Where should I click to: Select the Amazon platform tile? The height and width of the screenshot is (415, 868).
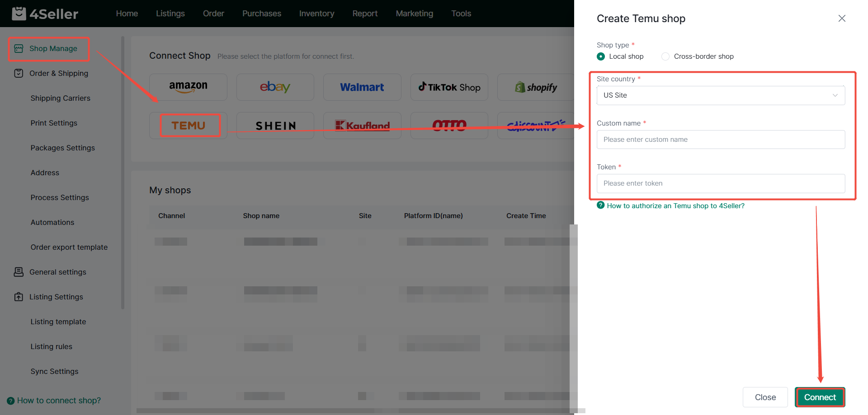[x=188, y=87]
